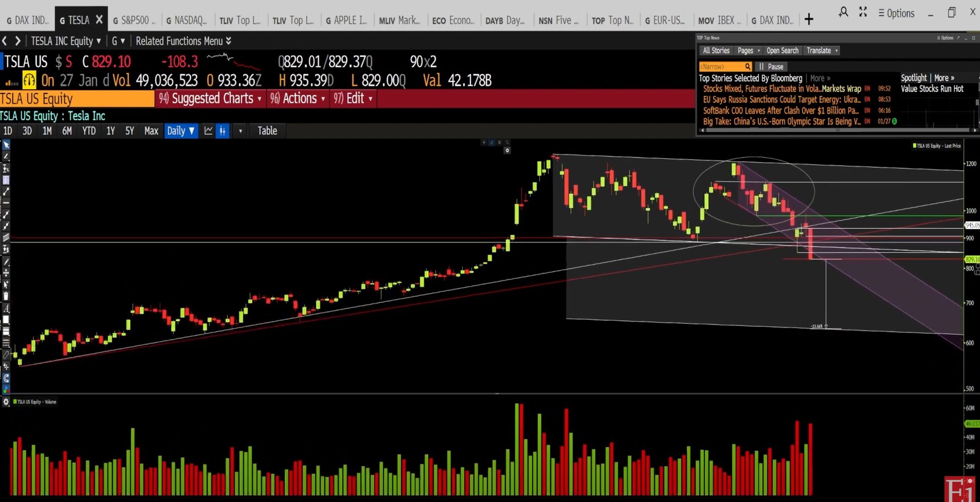Open the magnifier search icon at top right

(x=843, y=12)
